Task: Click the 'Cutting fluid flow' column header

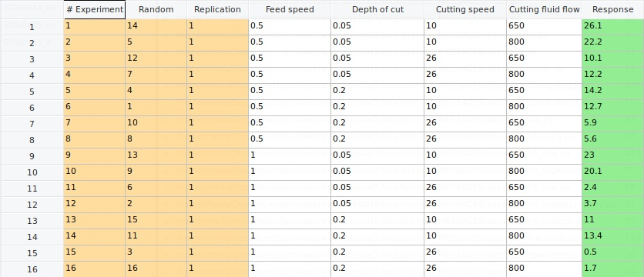Action: pyautogui.click(x=544, y=9)
